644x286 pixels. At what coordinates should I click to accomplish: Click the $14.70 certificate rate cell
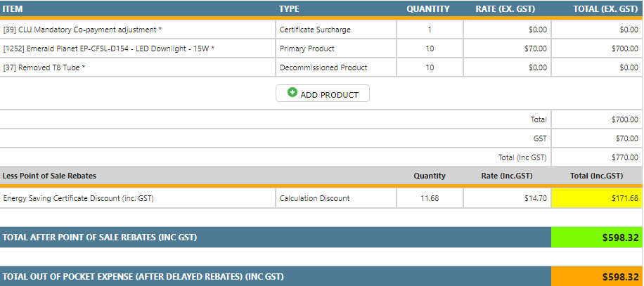pos(506,198)
